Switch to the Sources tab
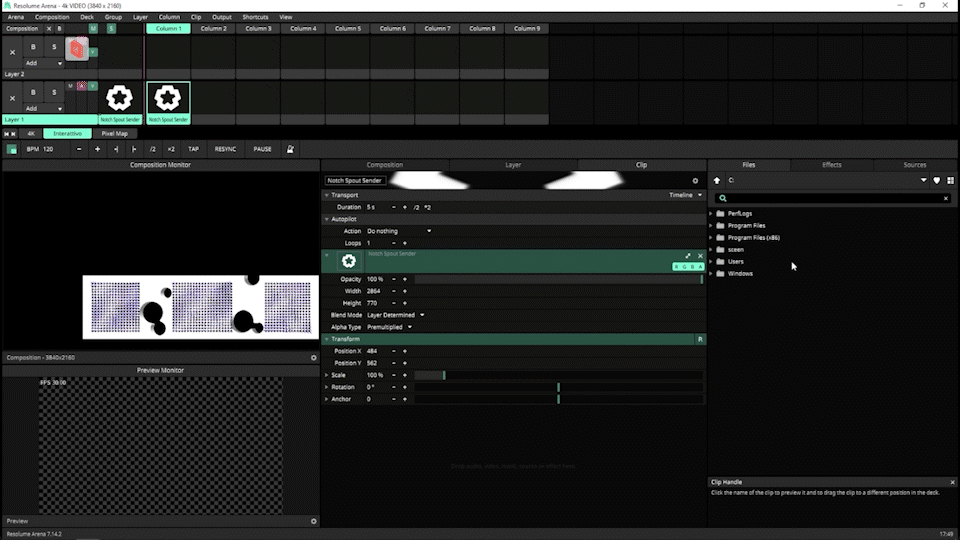 (915, 165)
